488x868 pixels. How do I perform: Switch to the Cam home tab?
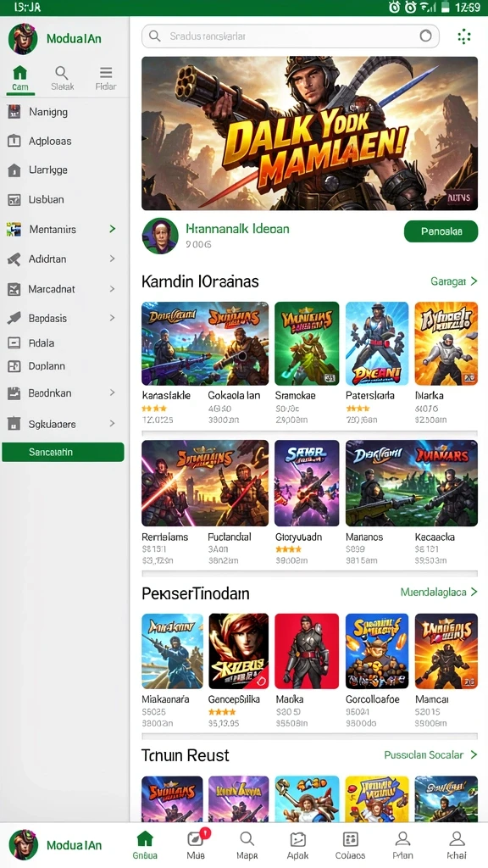20,79
